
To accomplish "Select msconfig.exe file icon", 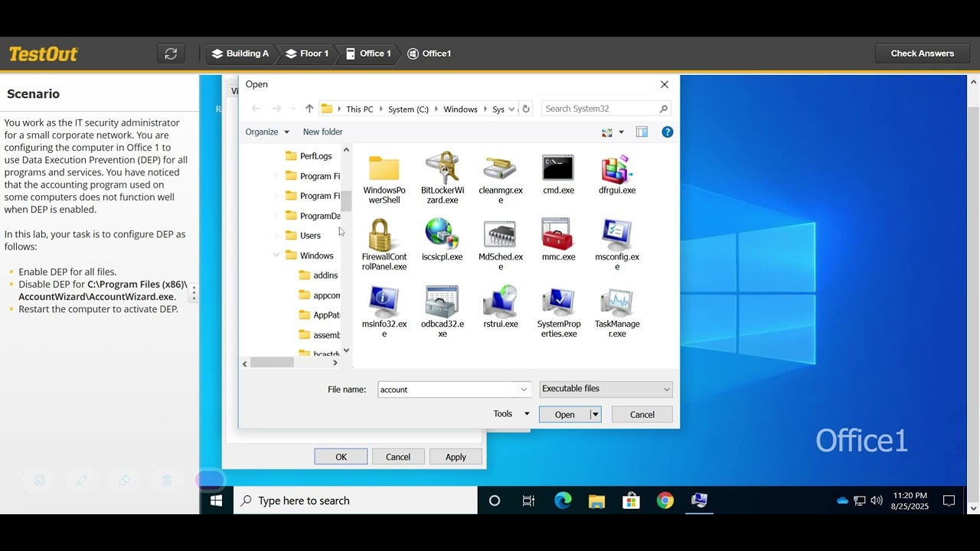I will click(x=616, y=235).
